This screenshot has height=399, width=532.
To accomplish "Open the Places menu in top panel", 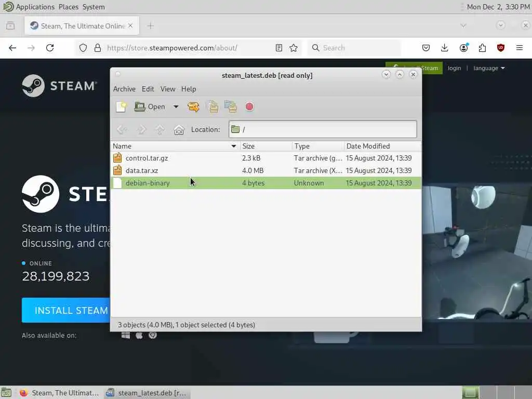I will point(69,7).
